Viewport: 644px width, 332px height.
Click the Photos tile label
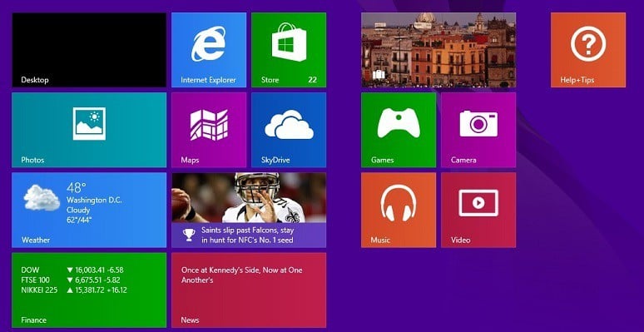[x=32, y=161]
